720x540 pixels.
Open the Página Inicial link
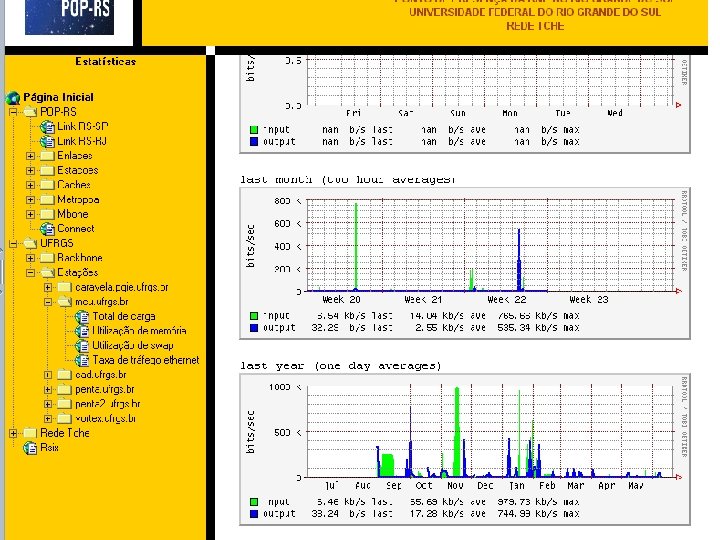click(x=58, y=97)
